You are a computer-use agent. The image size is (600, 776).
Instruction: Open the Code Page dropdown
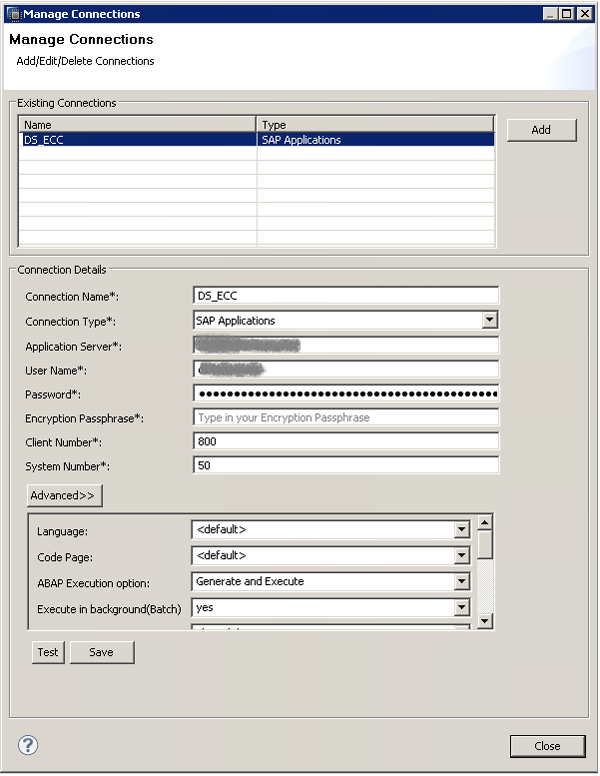(461, 556)
